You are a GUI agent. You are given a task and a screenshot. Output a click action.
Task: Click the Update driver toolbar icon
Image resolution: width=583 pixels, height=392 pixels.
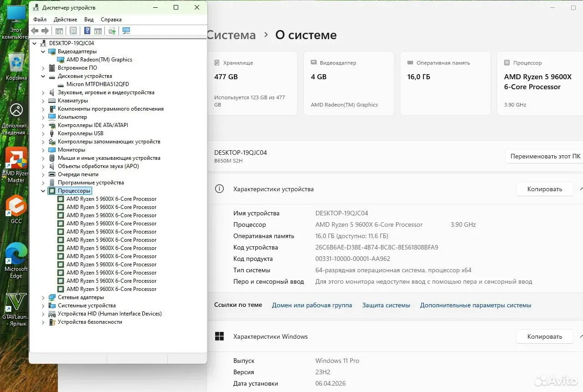[112, 31]
